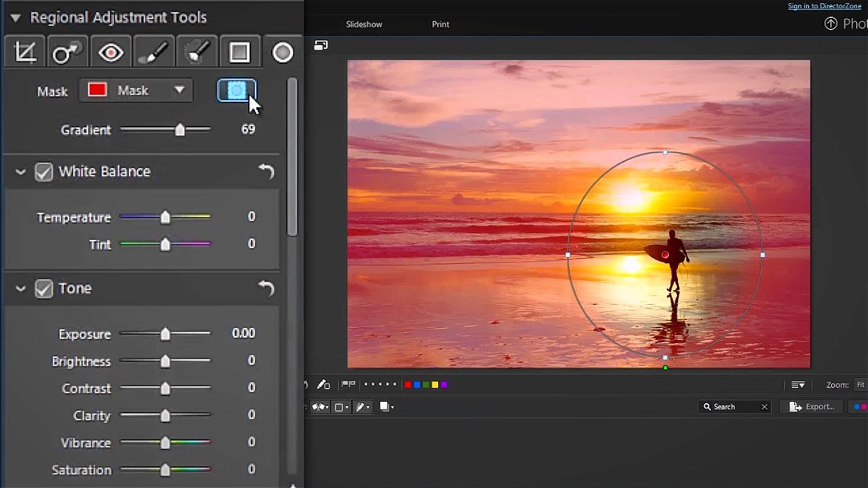
Task: Open the flag filter dropdown
Action: (320, 407)
